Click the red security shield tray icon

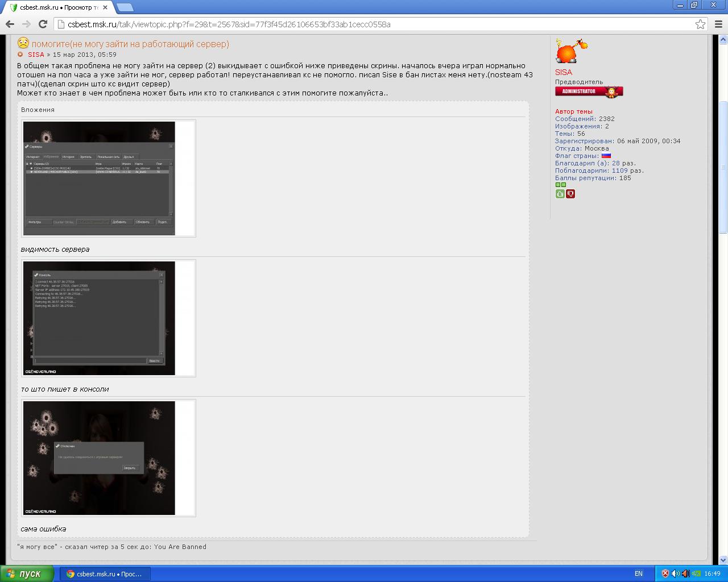[665, 573]
